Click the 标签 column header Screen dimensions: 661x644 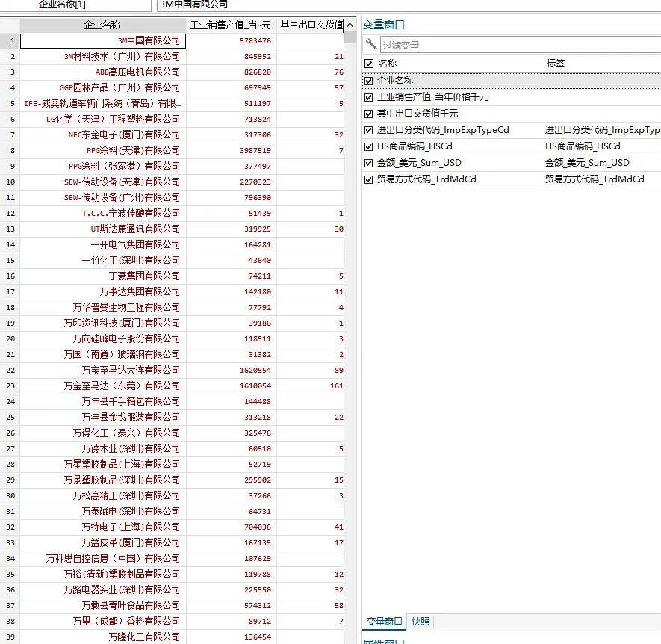point(556,63)
